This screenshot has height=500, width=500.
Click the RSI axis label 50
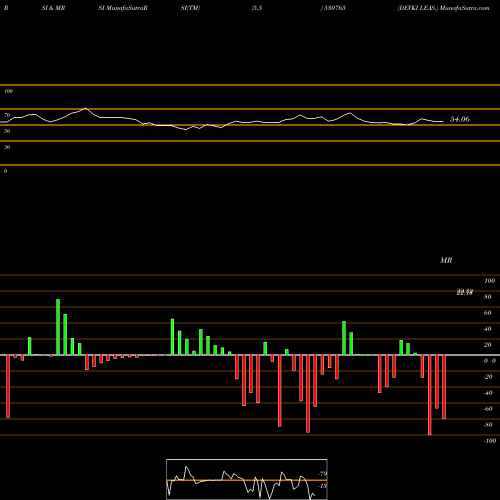click(7, 131)
